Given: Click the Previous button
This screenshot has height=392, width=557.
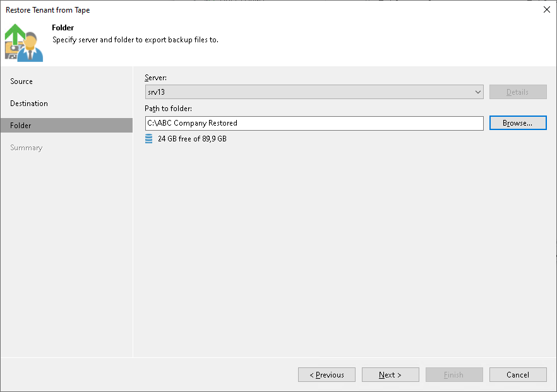Looking at the screenshot, I should (x=326, y=374).
